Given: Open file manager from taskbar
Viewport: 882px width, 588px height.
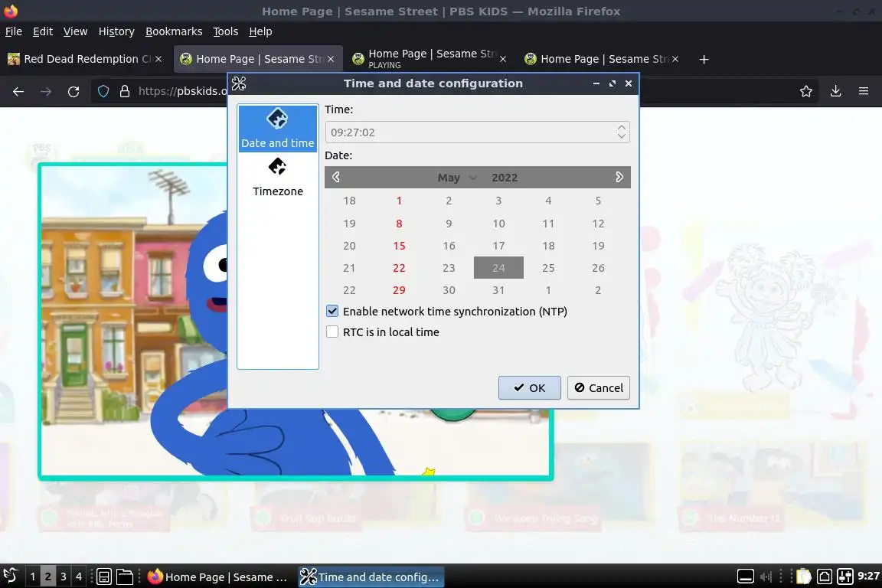Looking at the screenshot, I should [x=124, y=577].
